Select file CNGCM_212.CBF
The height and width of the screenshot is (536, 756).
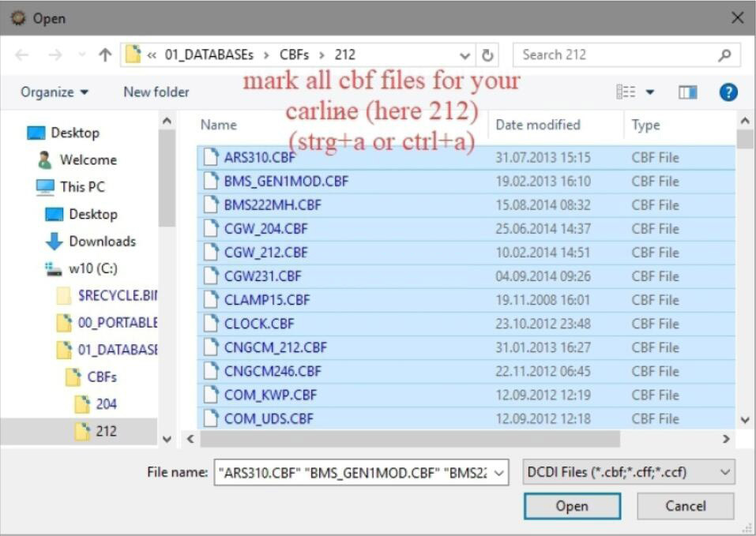466,347
